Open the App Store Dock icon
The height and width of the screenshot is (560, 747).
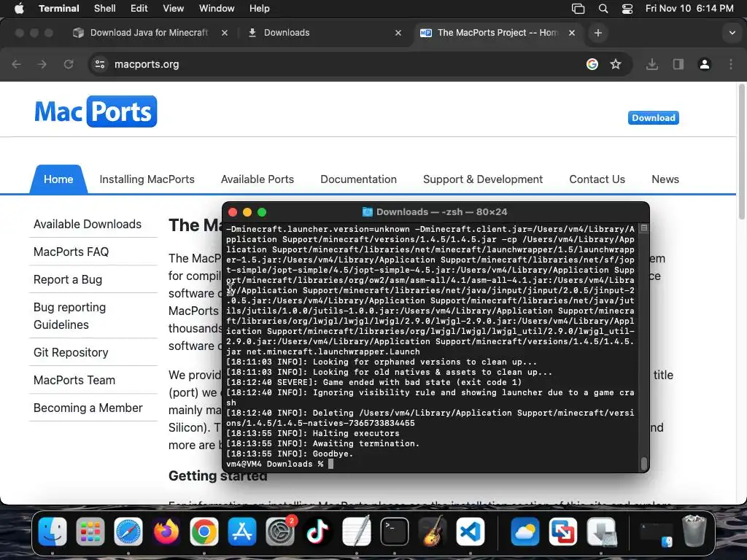click(242, 532)
